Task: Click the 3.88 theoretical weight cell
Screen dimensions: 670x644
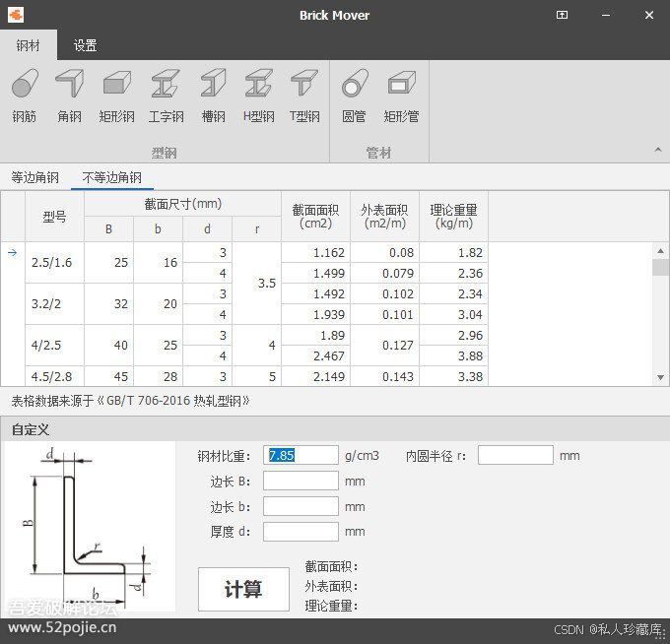Action: pyautogui.click(x=453, y=355)
